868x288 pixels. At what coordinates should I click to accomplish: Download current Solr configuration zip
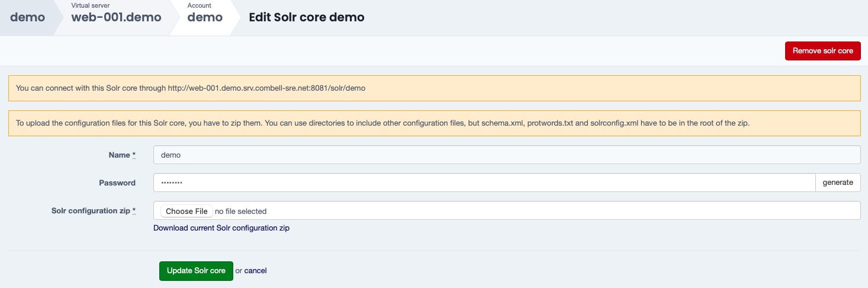(x=221, y=228)
